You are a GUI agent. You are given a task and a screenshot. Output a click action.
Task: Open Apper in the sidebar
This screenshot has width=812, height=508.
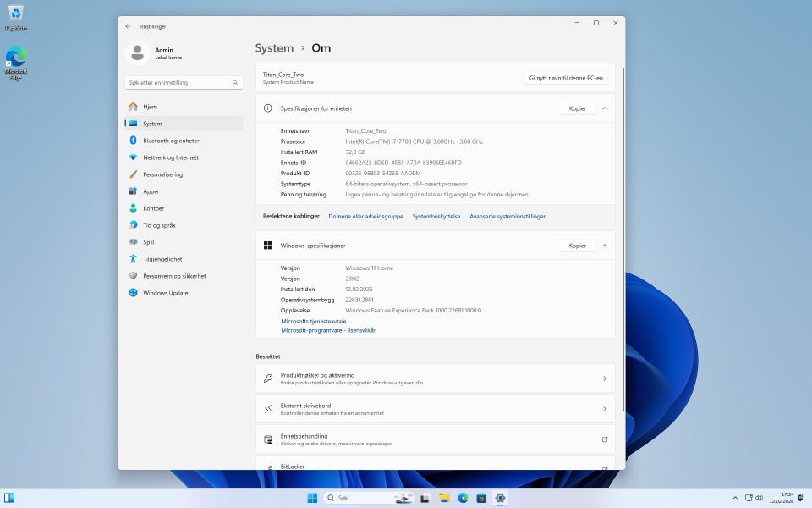tap(151, 191)
